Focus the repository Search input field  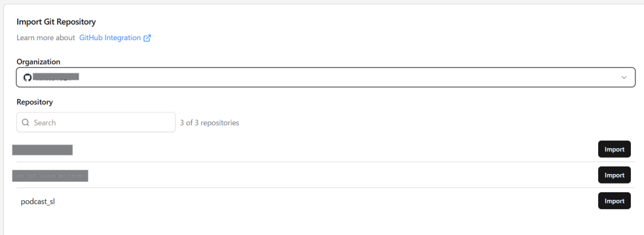(96, 123)
